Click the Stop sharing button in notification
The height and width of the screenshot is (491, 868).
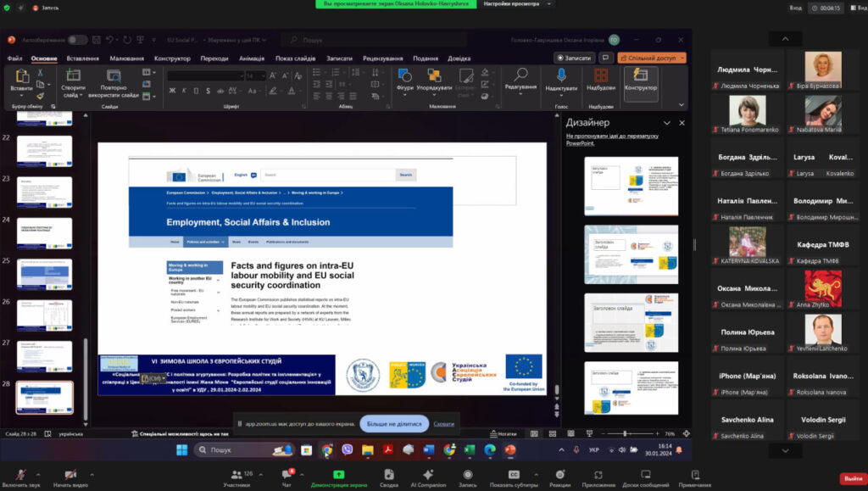coord(393,424)
